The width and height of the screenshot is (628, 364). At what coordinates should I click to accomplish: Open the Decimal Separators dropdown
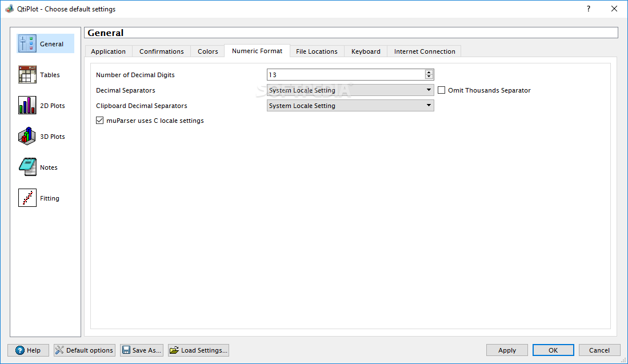point(350,90)
